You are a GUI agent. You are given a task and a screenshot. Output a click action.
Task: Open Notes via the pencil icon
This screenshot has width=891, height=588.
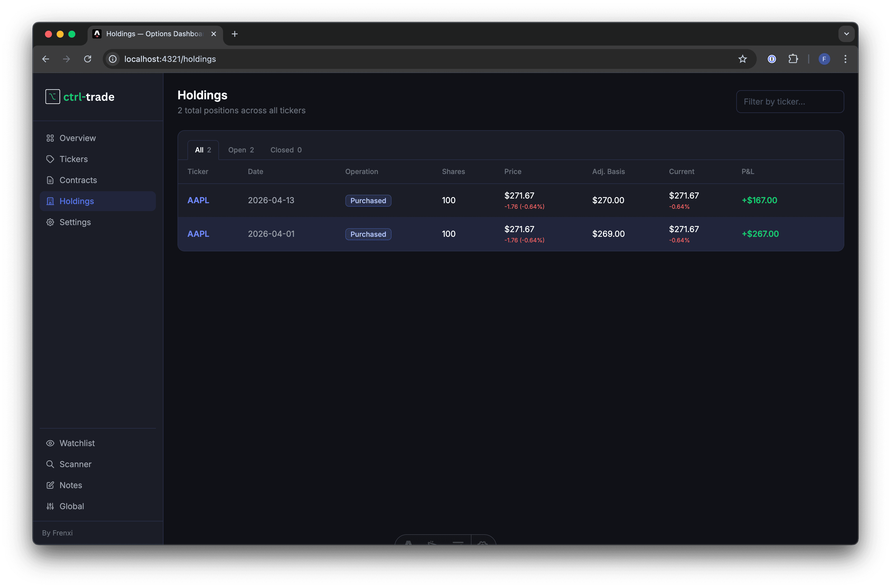[50, 485]
